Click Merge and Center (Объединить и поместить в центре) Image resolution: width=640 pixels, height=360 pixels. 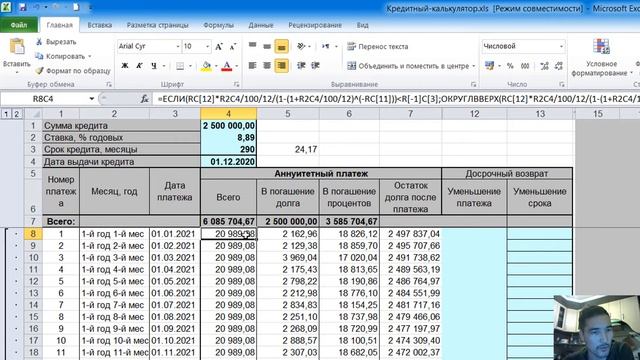pyautogui.click(x=408, y=66)
